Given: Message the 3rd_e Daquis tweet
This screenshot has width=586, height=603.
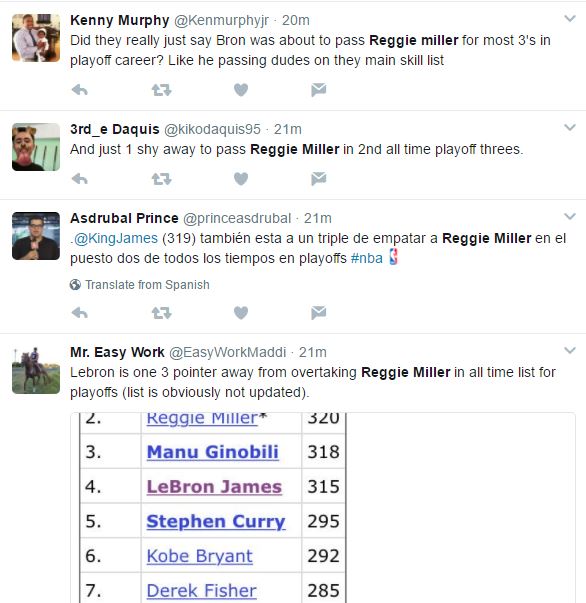Looking at the screenshot, I should 318,179.
